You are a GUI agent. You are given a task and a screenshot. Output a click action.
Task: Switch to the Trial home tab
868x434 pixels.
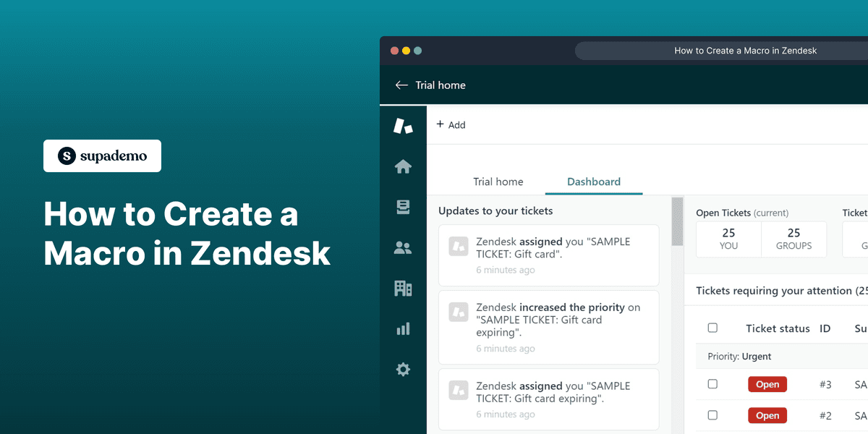[498, 182]
